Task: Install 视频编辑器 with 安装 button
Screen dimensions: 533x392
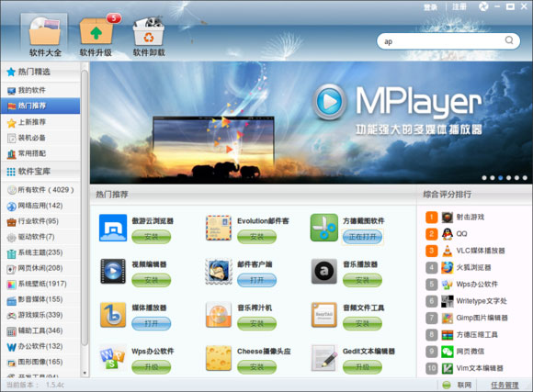Action: 152,280
